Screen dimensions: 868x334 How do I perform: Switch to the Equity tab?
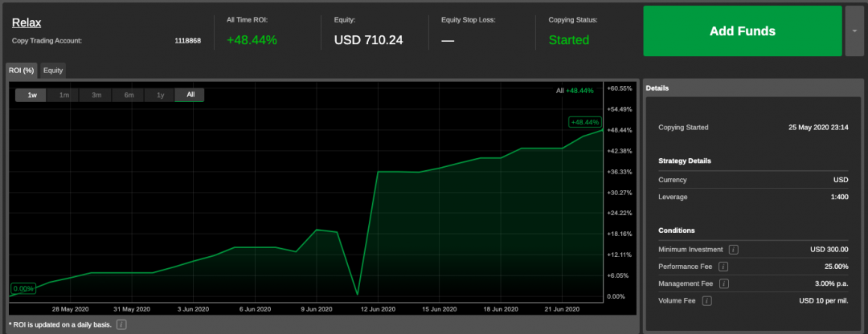click(53, 71)
